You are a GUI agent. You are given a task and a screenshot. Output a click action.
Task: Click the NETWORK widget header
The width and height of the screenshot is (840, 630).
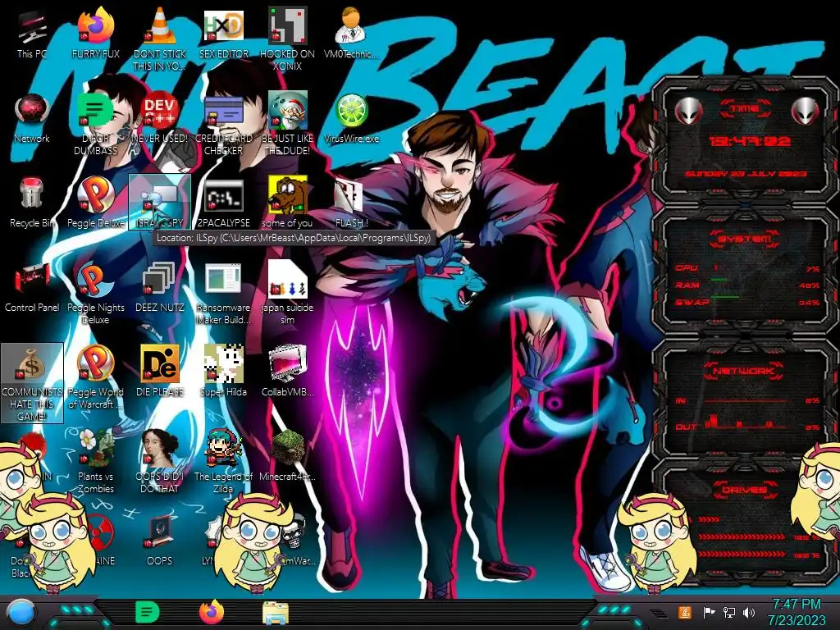pos(745,371)
